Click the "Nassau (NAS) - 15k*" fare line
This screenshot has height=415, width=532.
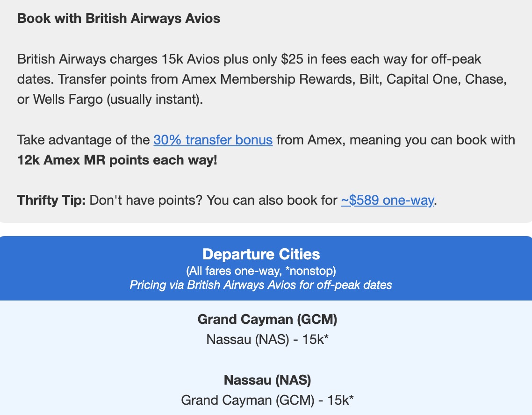click(x=267, y=340)
